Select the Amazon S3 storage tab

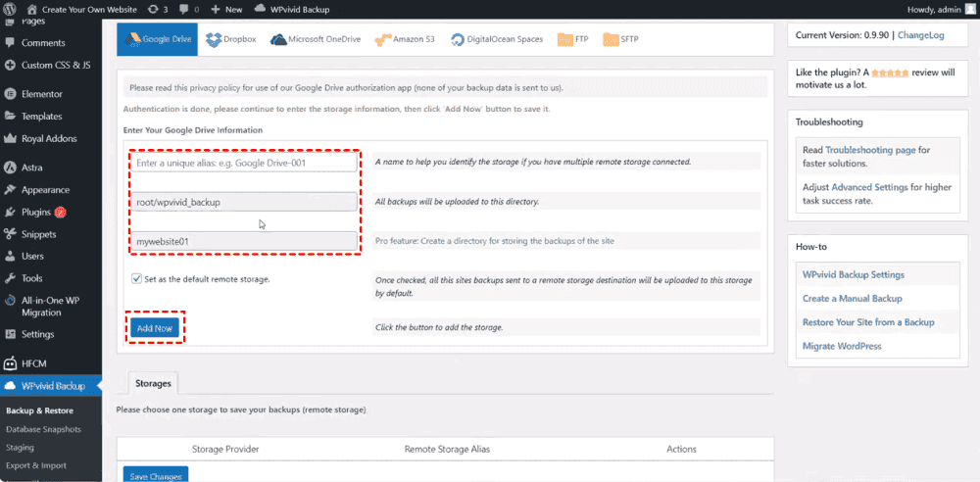pyautogui.click(x=405, y=39)
